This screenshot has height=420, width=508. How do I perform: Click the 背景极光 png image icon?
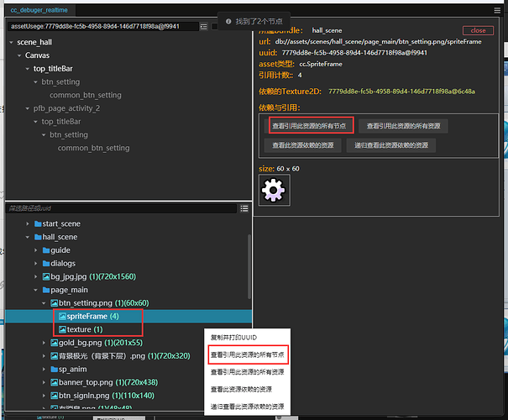tap(54, 356)
